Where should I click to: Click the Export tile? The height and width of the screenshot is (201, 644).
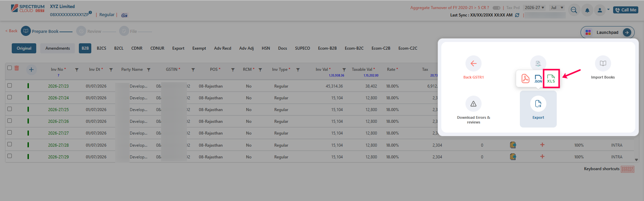pyautogui.click(x=538, y=109)
